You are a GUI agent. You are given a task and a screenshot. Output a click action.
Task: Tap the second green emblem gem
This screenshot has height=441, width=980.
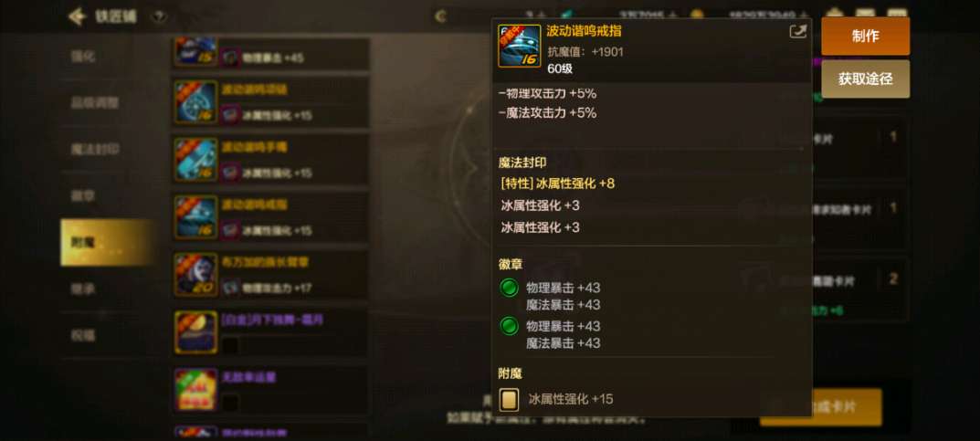click(510, 326)
